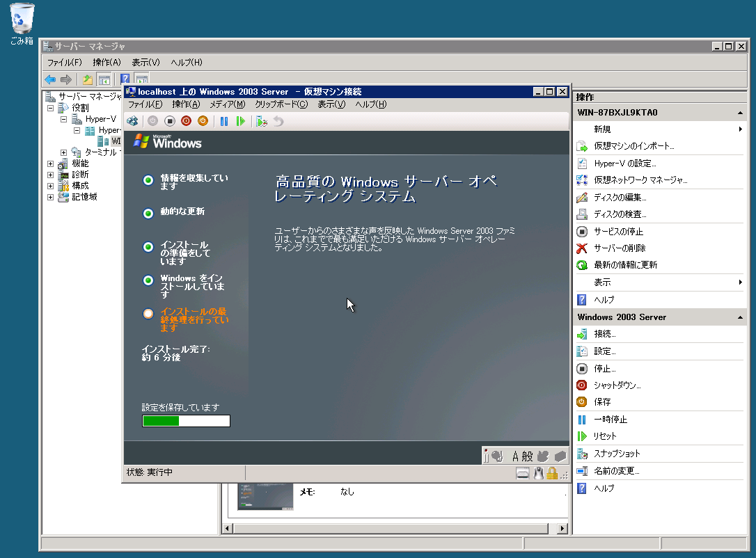Click the orange Save state icon in VM toolbar
The width and height of the screenshot is (756, 558).
(x=203, y=122)
